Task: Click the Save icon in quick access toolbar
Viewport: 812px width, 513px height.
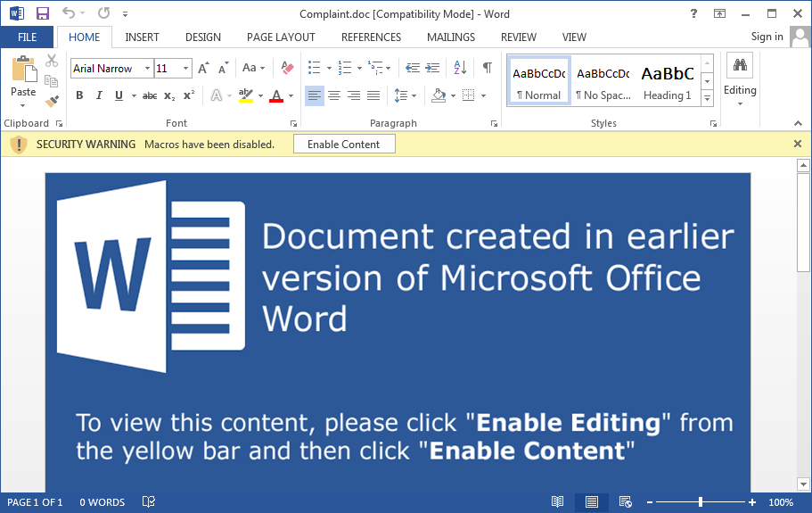Action: [x=43, y=13]
